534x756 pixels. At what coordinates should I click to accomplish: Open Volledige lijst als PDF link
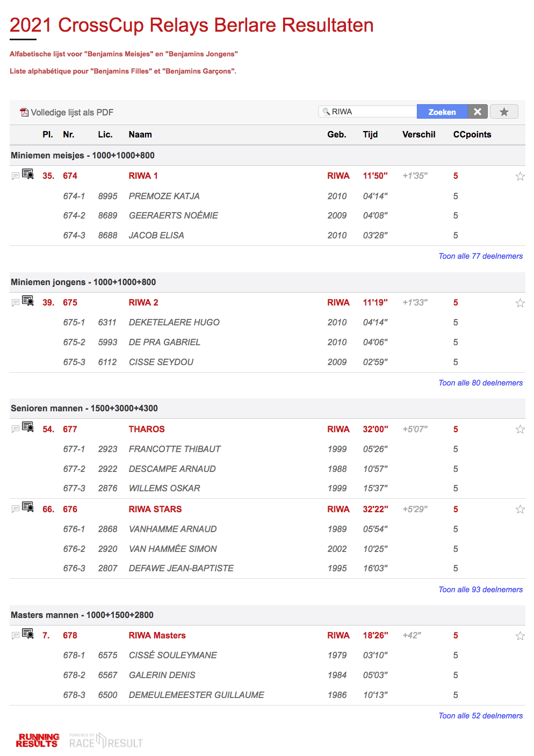tap(72, 112)
